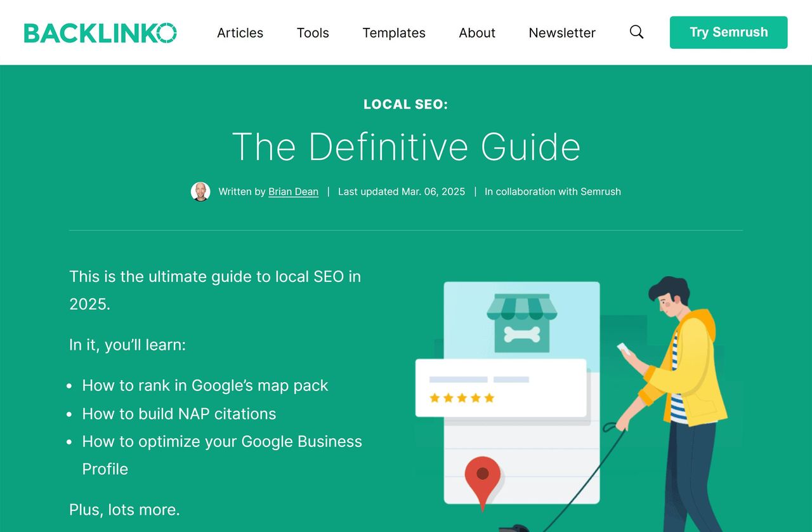Open the Tools menu item
The width and height of the screenshot is (812, 532).
pyautogui.click(x=313, y=32)
